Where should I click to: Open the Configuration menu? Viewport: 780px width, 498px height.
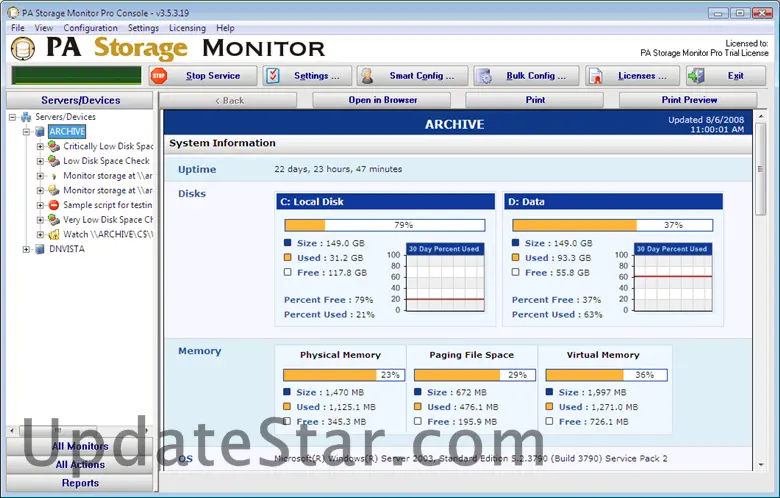91,28
